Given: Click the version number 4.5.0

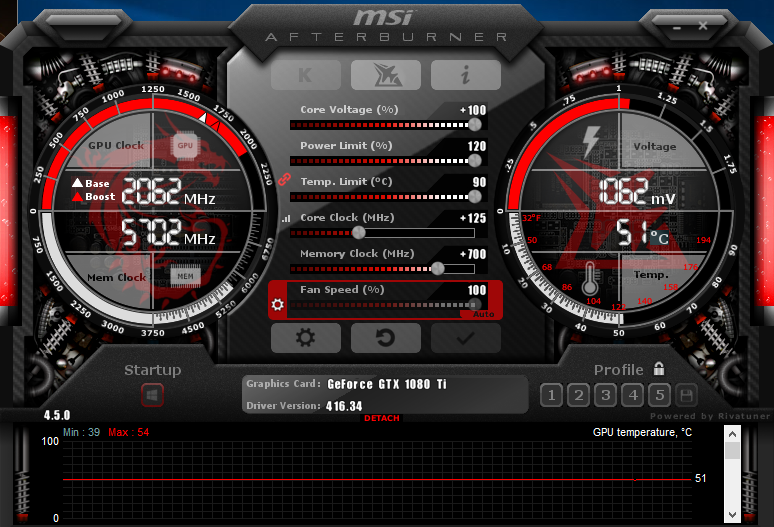Looking at the screenshot, I should click(x=57, y=415).
